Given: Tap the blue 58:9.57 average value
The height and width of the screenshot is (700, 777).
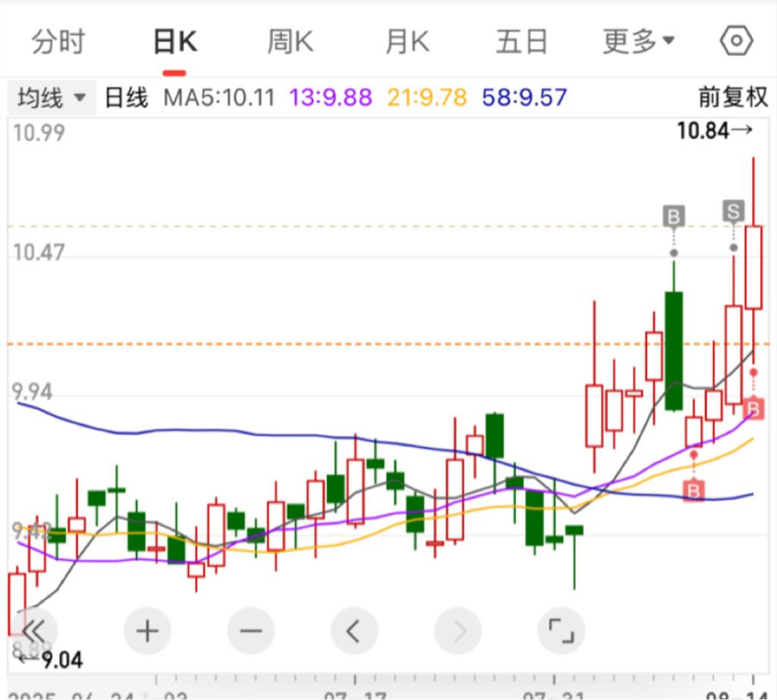Looking at the screenshot, I should (x=524, y=98).
